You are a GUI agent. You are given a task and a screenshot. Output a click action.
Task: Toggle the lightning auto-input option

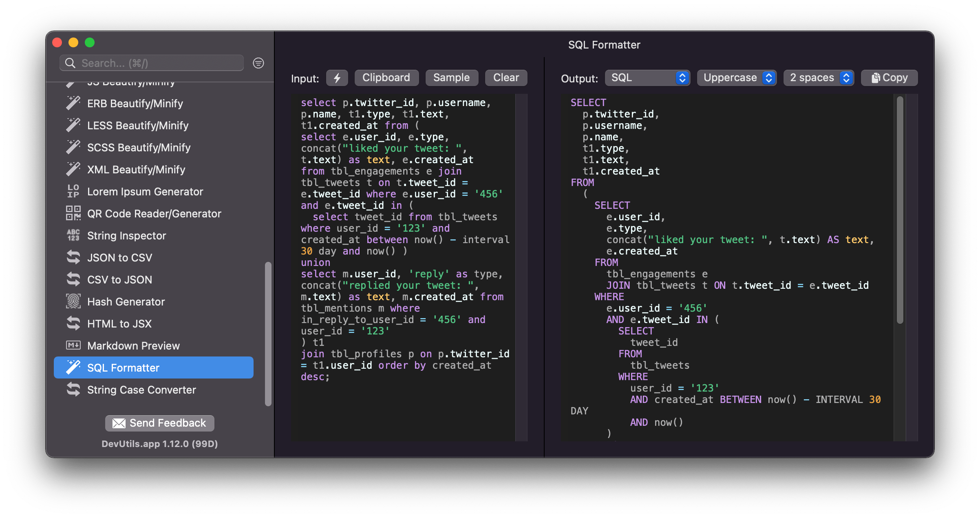pos(337,77)
